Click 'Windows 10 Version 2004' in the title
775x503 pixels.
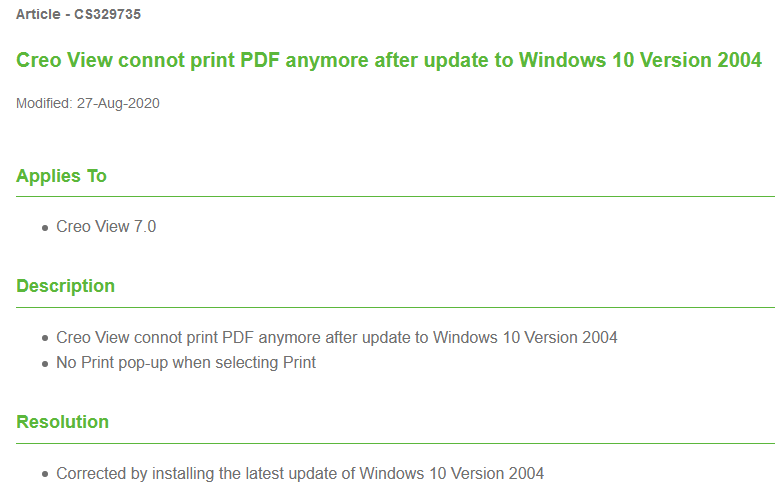pyautogui.click(x=640, y=60)
